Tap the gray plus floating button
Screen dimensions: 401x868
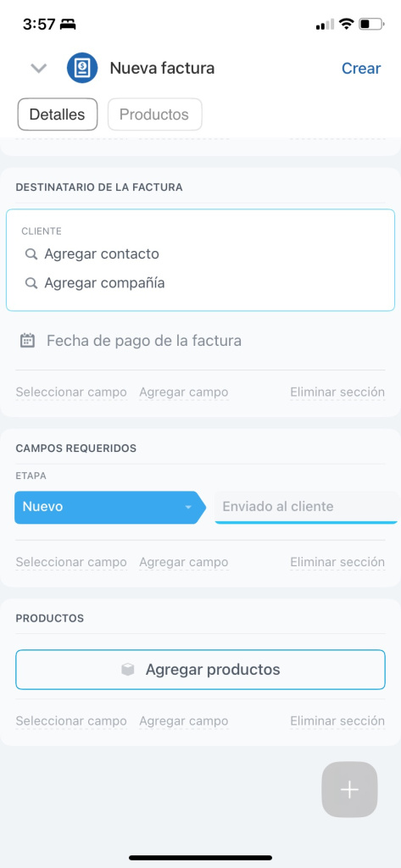pos(349,789)
